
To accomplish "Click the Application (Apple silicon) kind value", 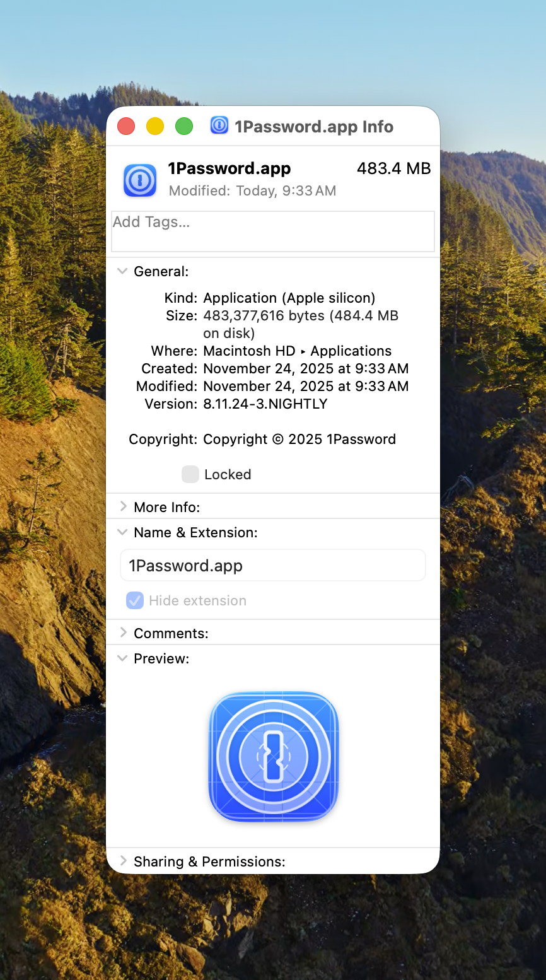I will pos(289,298).
